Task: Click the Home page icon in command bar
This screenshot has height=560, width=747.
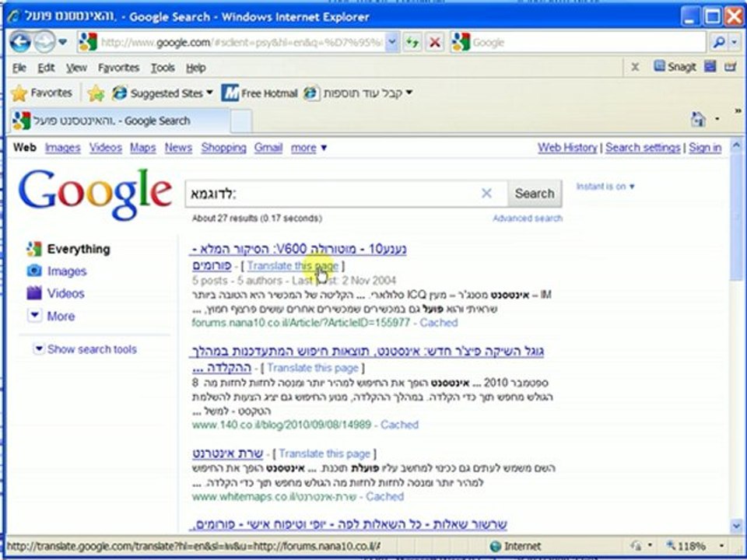Action: (697, 119)
